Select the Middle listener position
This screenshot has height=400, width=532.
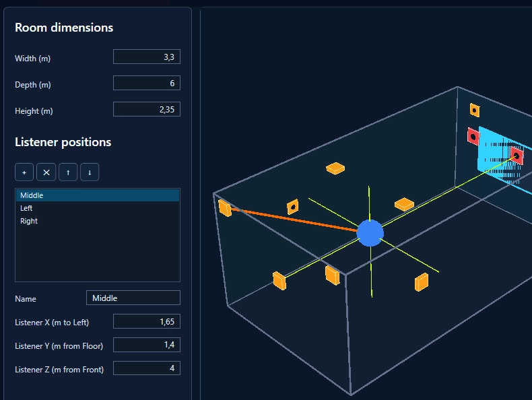[98, 195]
